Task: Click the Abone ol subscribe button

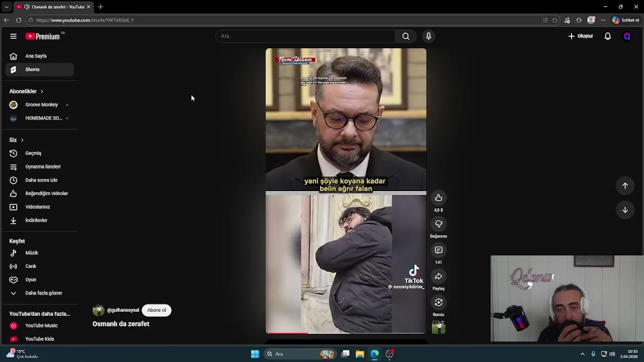Action: coord(156,310)
